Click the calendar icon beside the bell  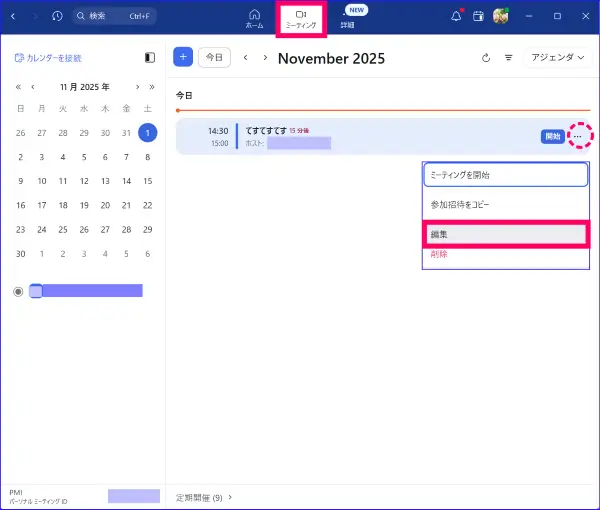tap(478, 16)
